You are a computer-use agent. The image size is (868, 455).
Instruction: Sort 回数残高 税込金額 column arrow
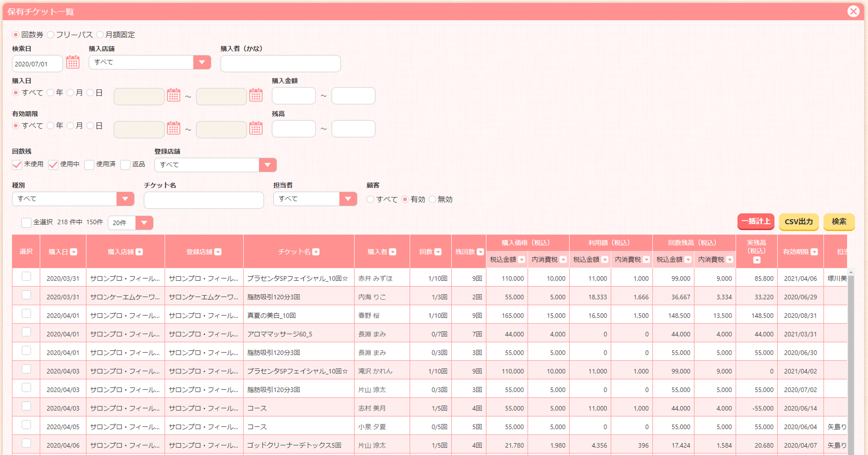688,260
